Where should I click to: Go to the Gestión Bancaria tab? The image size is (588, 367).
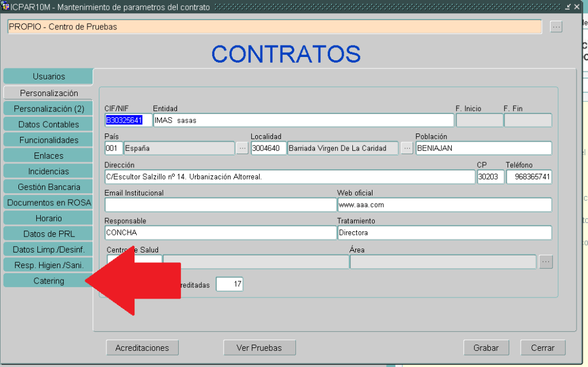(48, 187)
